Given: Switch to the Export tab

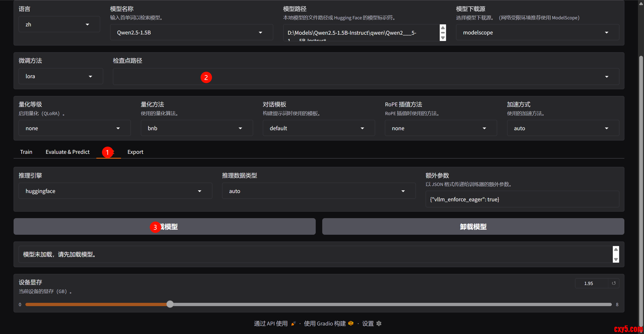Looking at the screenshot, I should (135, 152).
